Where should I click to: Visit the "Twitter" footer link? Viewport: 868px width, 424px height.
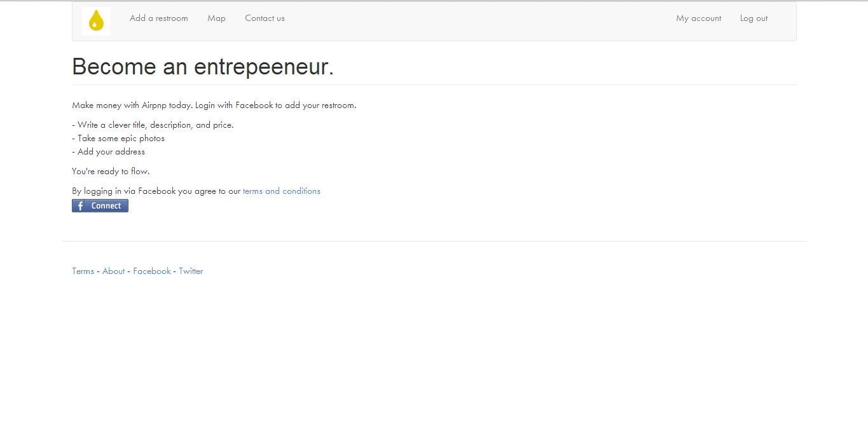pyautogui.click(x=191, y=271)
